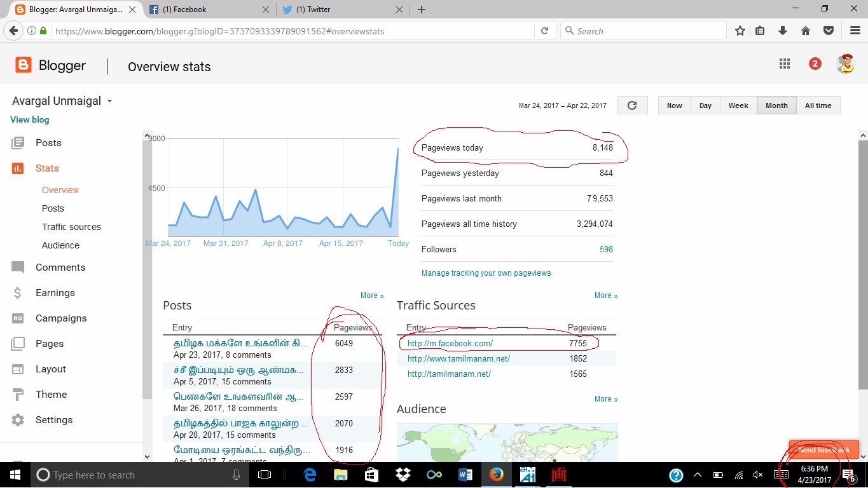
Task: Open the http://tamilmanam.net/ traffic source link
Action: pyautogui.click(x=449, y=374)
